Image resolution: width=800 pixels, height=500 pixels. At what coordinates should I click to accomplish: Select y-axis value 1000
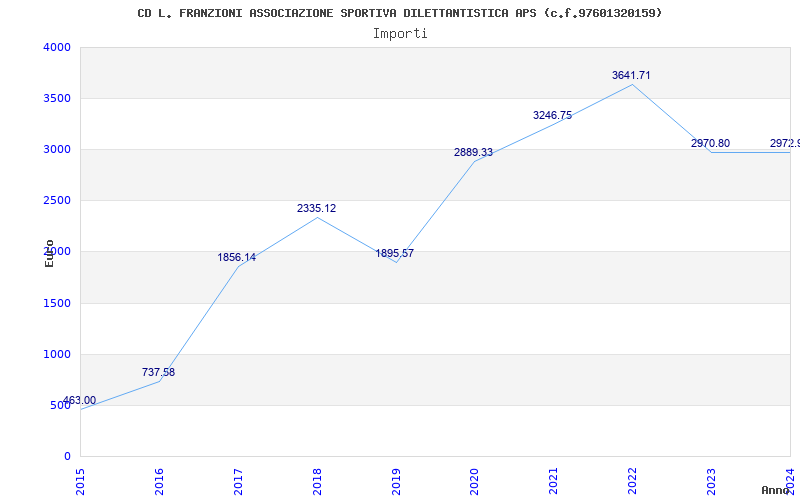(57, 355)
